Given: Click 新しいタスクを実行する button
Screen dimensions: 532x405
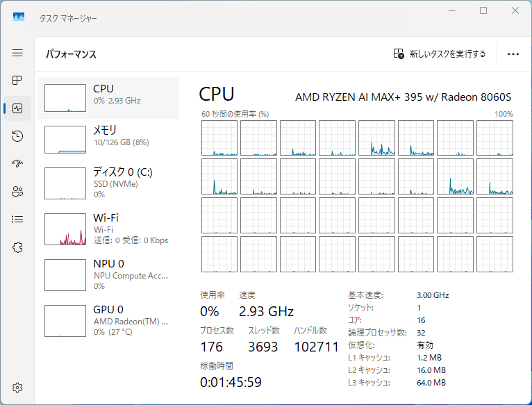Looking at the screenshot, I should pyautogui.click(x=440, y=54).
